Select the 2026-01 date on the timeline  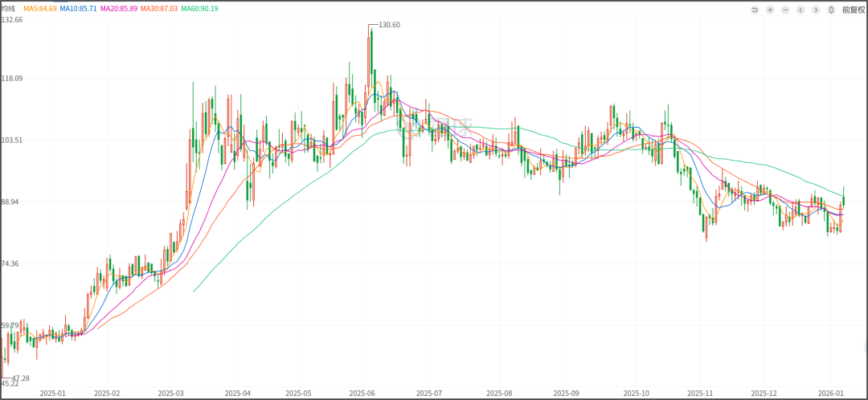(829, 394)
